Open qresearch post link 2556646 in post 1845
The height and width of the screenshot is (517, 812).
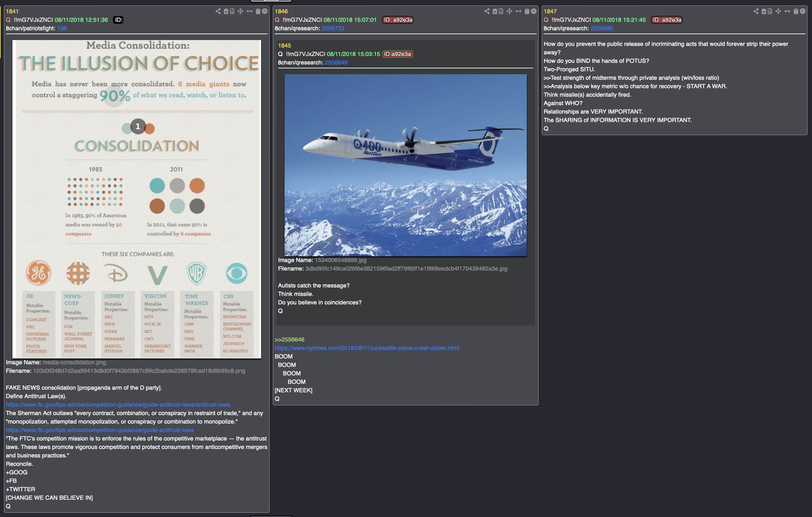pyautogui.click(x=336, y=63)
